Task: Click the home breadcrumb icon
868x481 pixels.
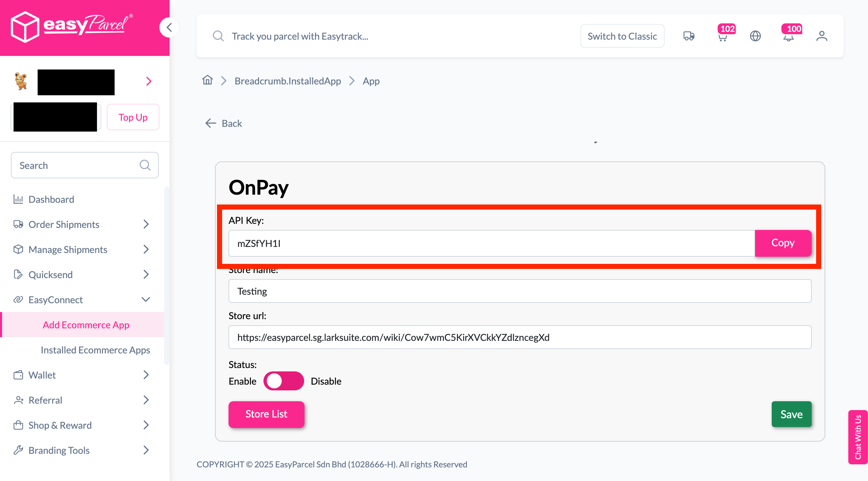Action: (208, 80)
